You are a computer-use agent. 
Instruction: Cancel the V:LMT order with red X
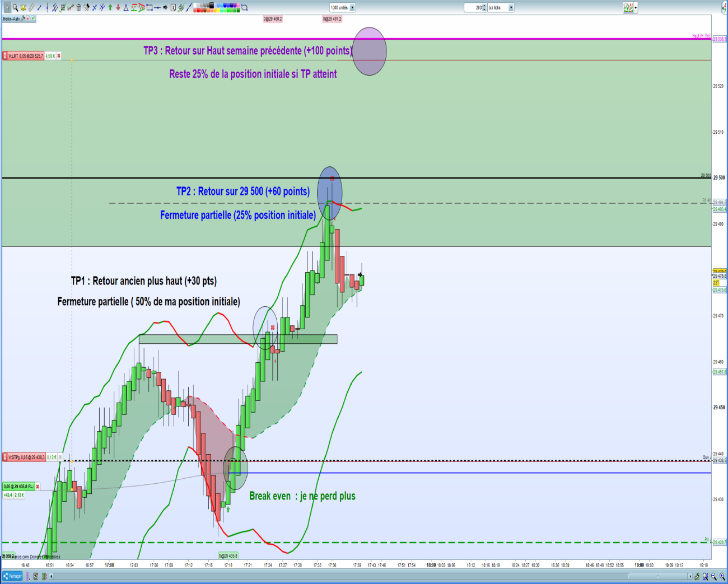coord(59,56)
